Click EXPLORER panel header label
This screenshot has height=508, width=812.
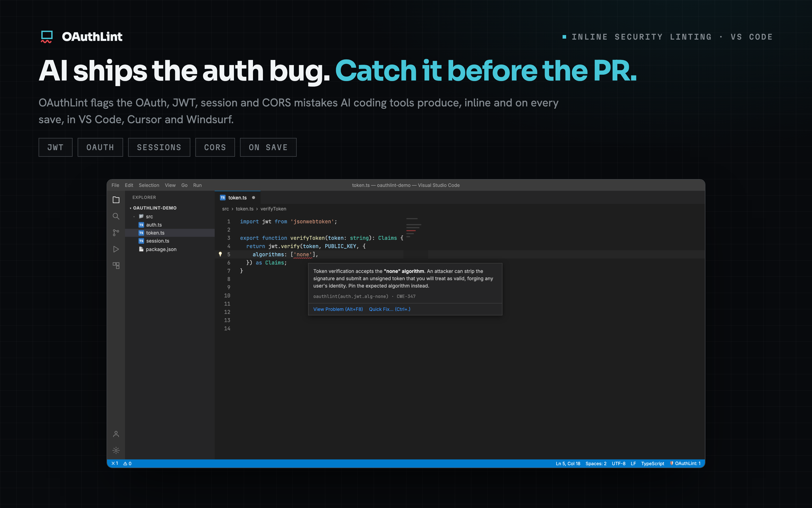(144, 197)
